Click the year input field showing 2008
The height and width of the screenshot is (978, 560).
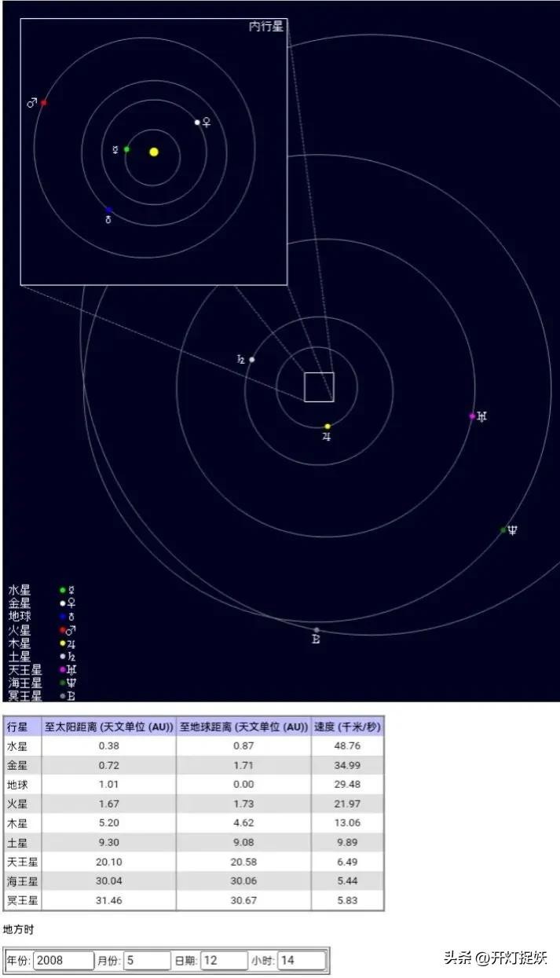62,960
